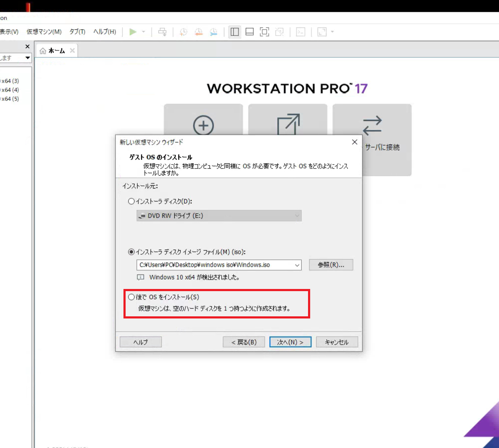The image size is (499, 448).
Task: Select the x64 (3) library entry
Action: 9,81
